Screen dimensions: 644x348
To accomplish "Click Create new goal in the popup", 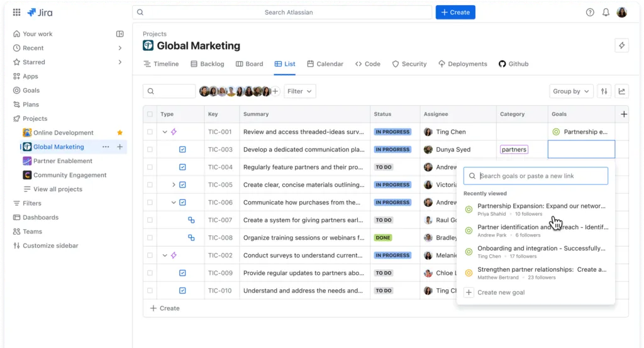I will tap(500, 293).
